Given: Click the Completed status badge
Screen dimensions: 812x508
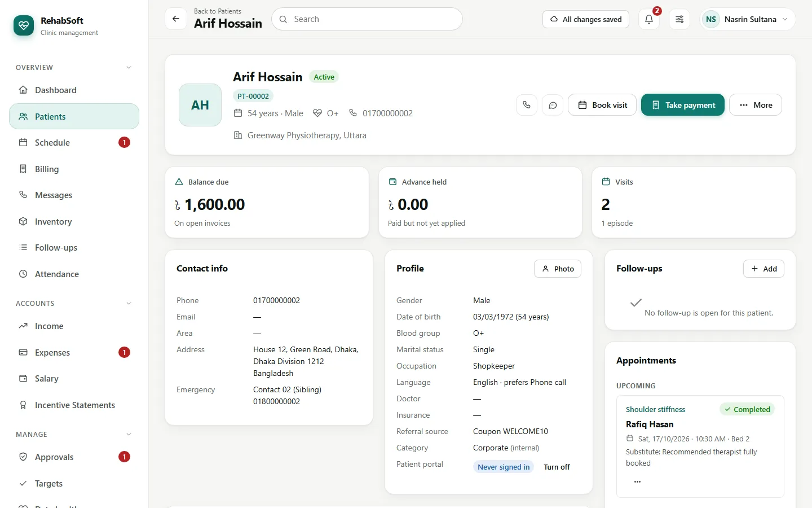Looking at the screenshot, I should (747, 409).
